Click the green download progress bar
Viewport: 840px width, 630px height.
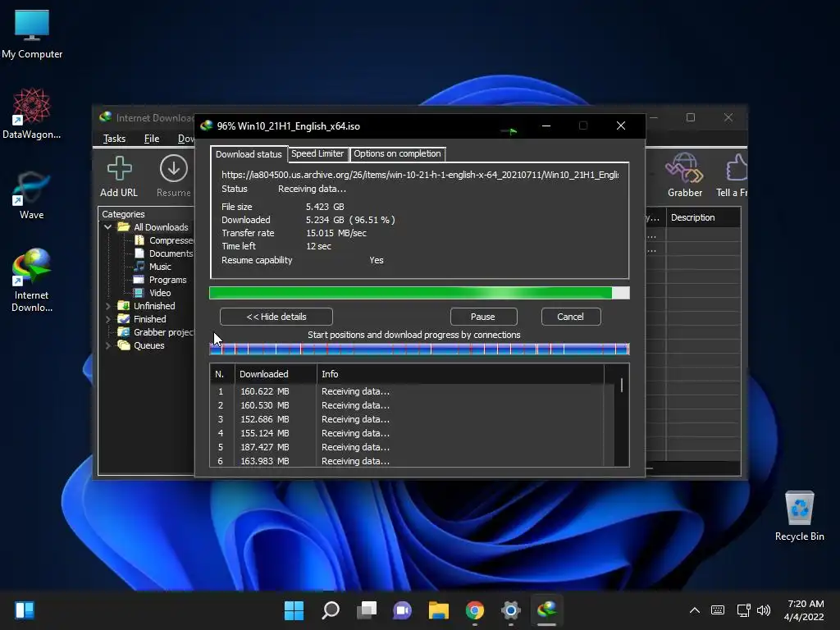click(x=419, y=293)
